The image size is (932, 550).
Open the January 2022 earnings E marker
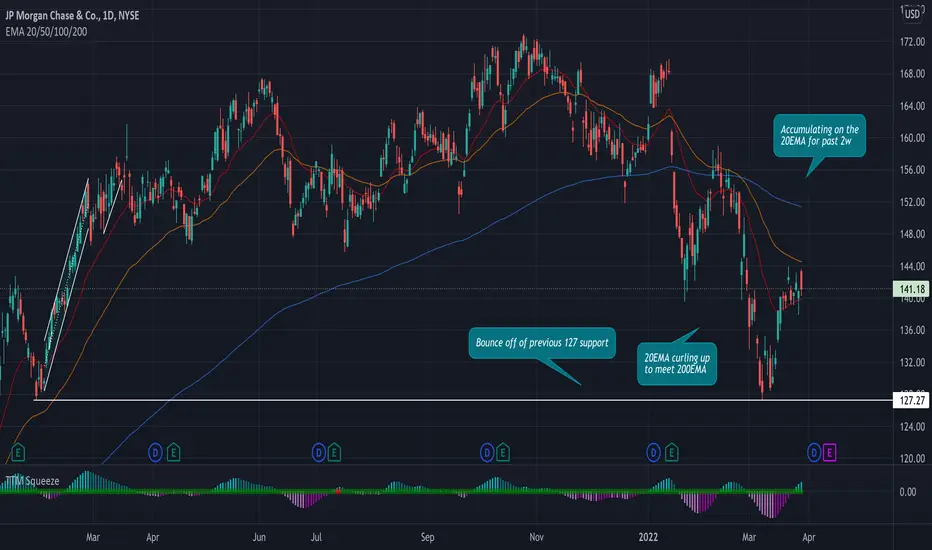tap(672, 453)
